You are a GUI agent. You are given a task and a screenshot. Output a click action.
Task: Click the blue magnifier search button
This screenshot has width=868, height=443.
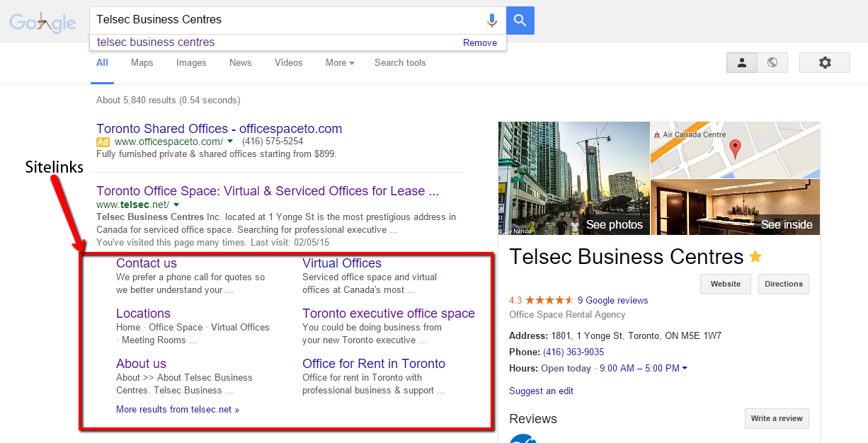(520, 21)
